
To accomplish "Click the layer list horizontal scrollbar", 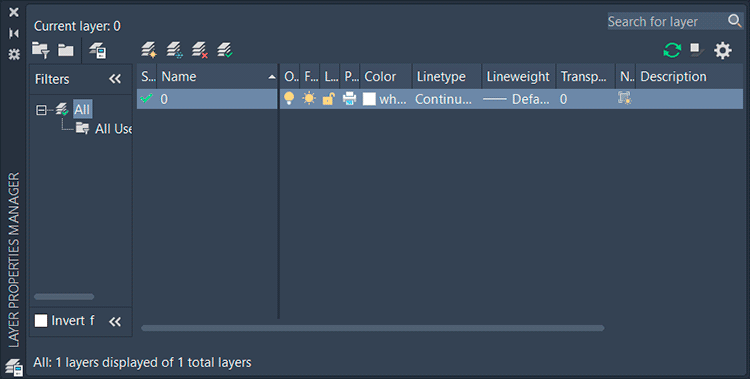I will coord(372,328).
